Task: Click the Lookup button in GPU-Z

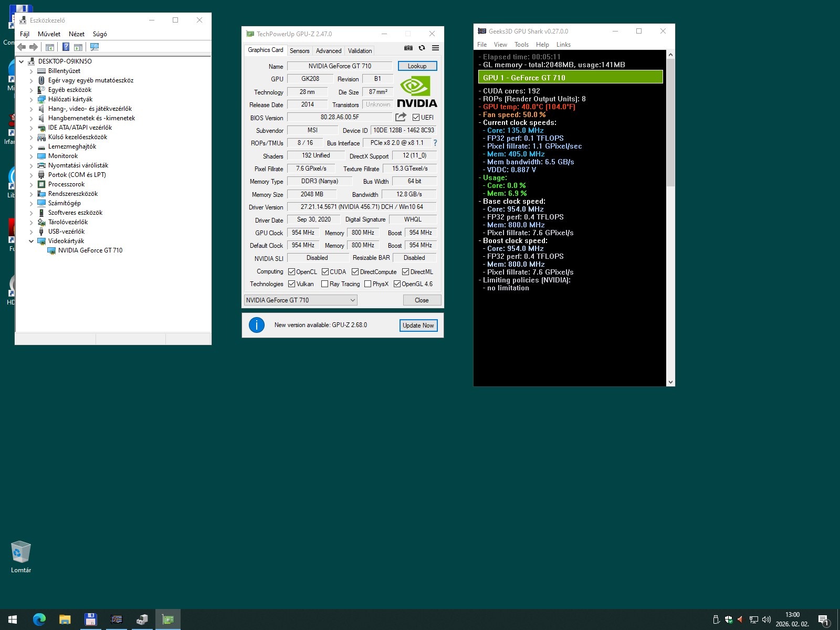Action: tap(417, 66)
